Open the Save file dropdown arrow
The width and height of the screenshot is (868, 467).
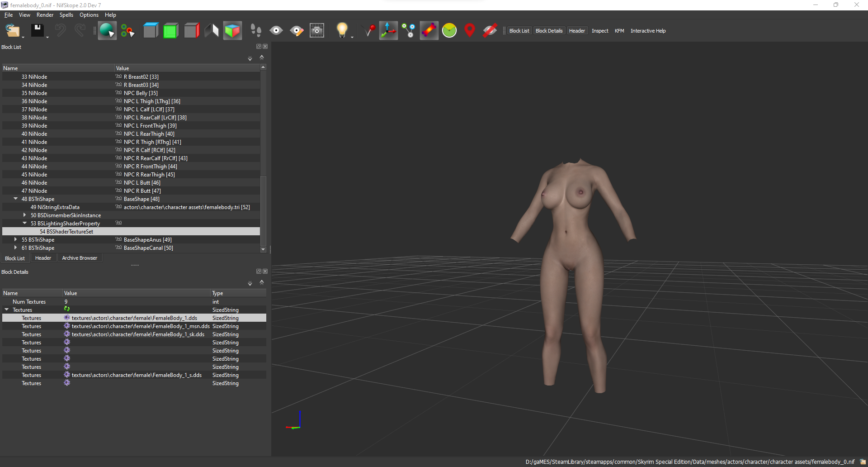(x=47, y=37)
